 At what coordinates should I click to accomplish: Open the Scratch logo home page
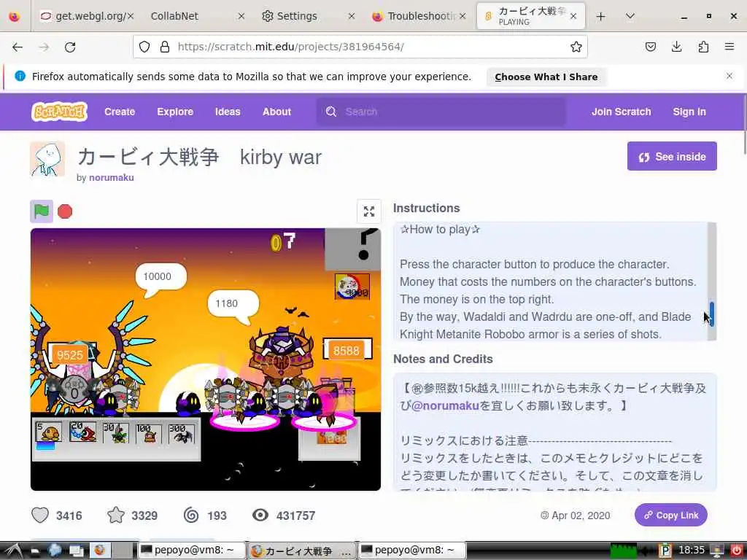tap(60, 112)
